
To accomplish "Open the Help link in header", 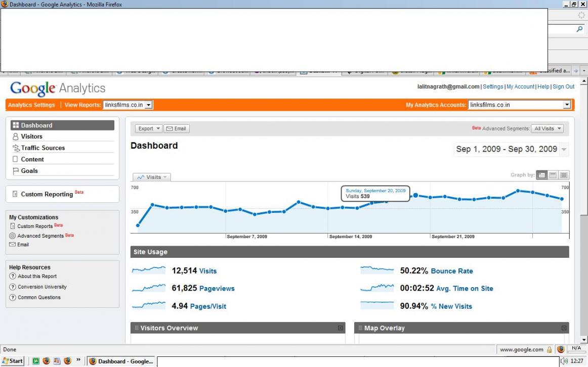I will pos(543,86).
